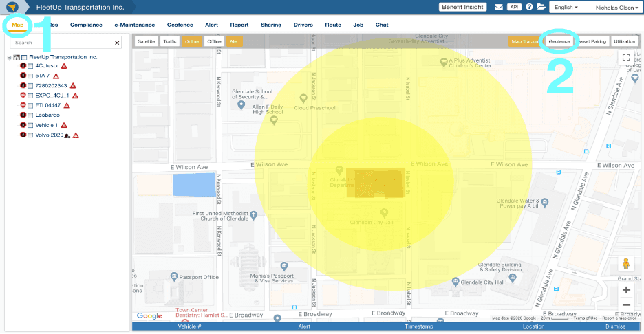Expand the Nicholas Olsen user menu
Viewport: 644px width, 334px height.
[611, 7]
